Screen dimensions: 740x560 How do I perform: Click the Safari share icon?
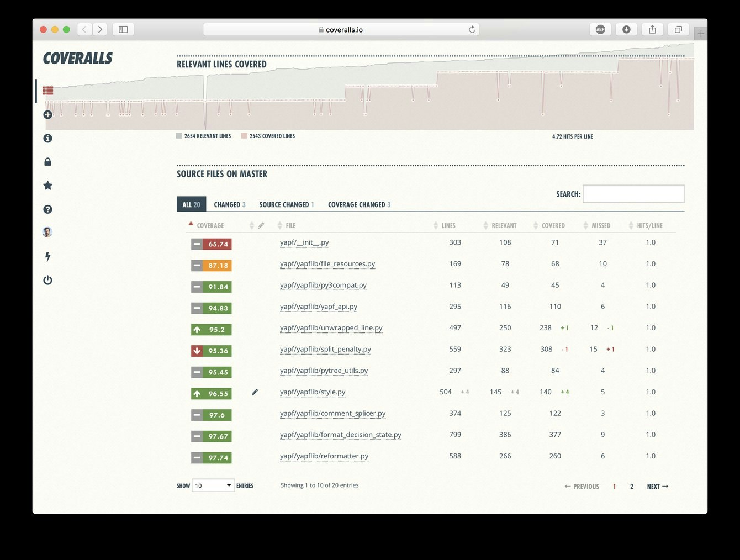pos(652,29)
